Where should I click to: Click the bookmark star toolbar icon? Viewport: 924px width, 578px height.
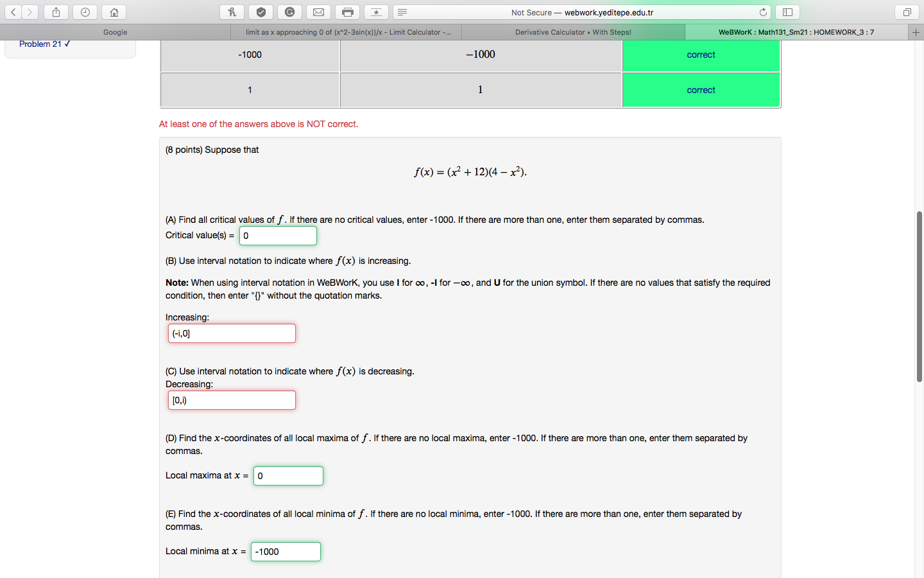coord(376,12)
